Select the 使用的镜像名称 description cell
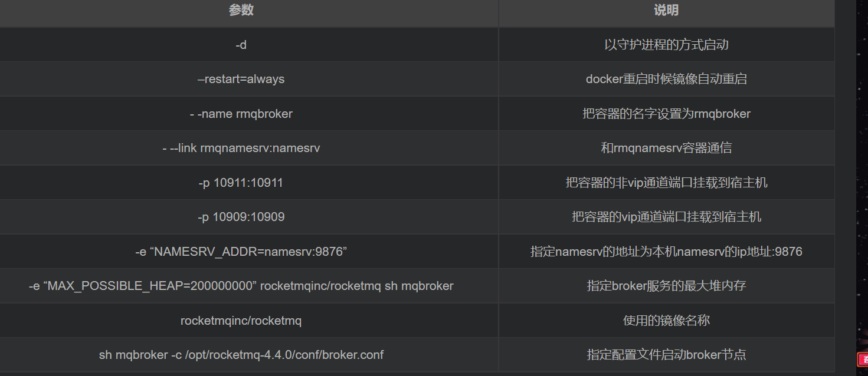The width and height of the screenshot is (868, 376). (x=666, y=321)
